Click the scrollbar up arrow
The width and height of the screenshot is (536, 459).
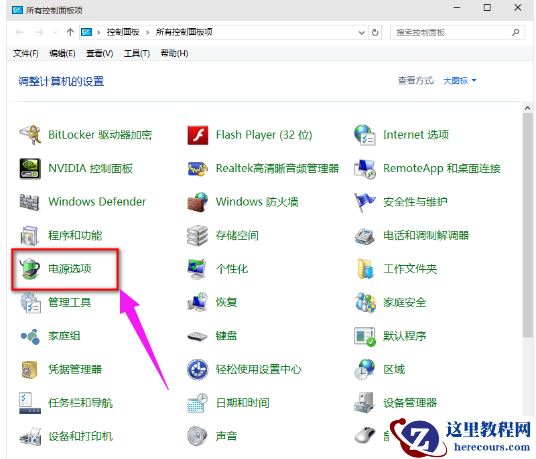(x=527, y=108)
